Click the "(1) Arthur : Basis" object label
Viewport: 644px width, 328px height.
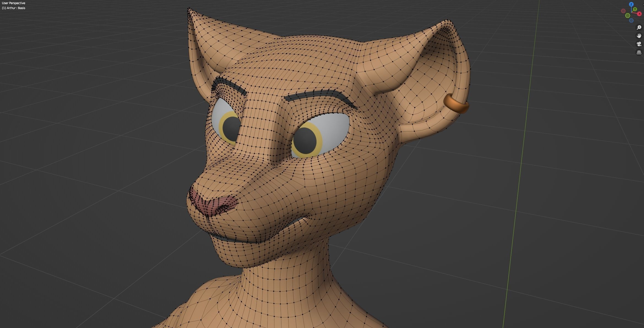(x=13, y=8)
